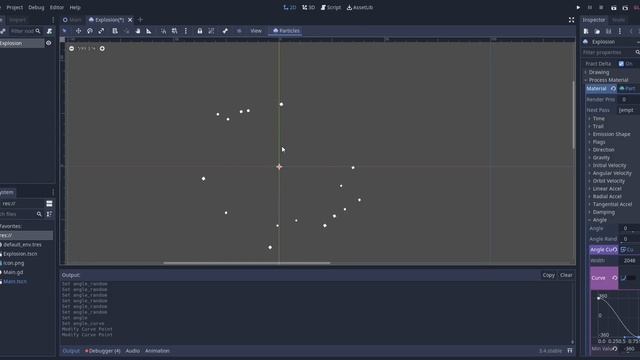Screen dimensions: 640x360
Task: Expand the Damping property group
Action: point(603,212)
